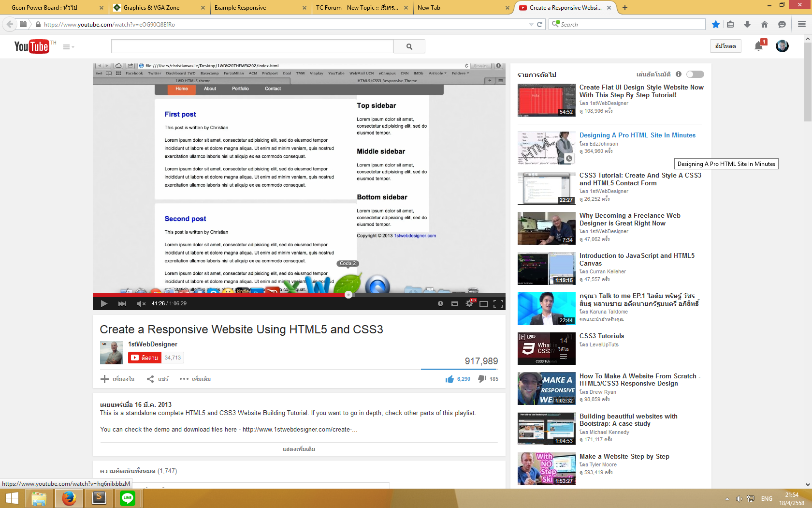The image size is (812, 508).
Task: Click the 1stWebDesigner channel avatar
Action: point(112,353)
